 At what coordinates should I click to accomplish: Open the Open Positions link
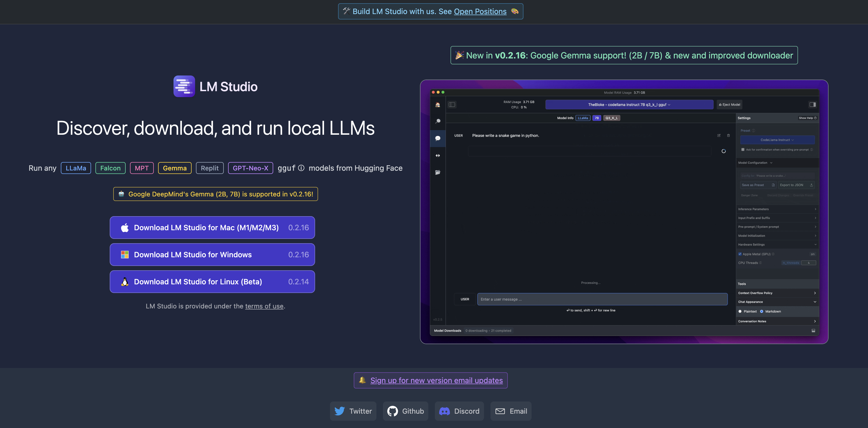coord(480,11)
